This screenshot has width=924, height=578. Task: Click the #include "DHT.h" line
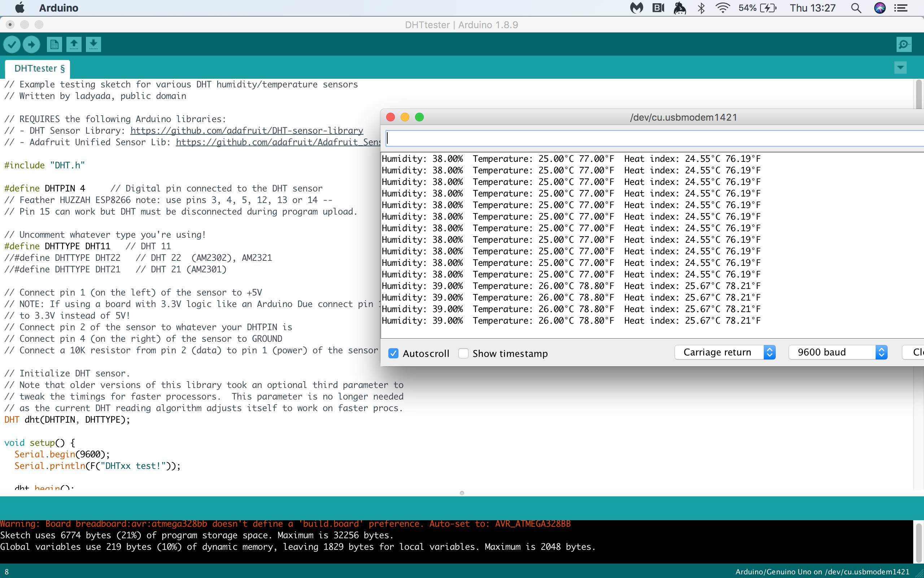[45, 165]
